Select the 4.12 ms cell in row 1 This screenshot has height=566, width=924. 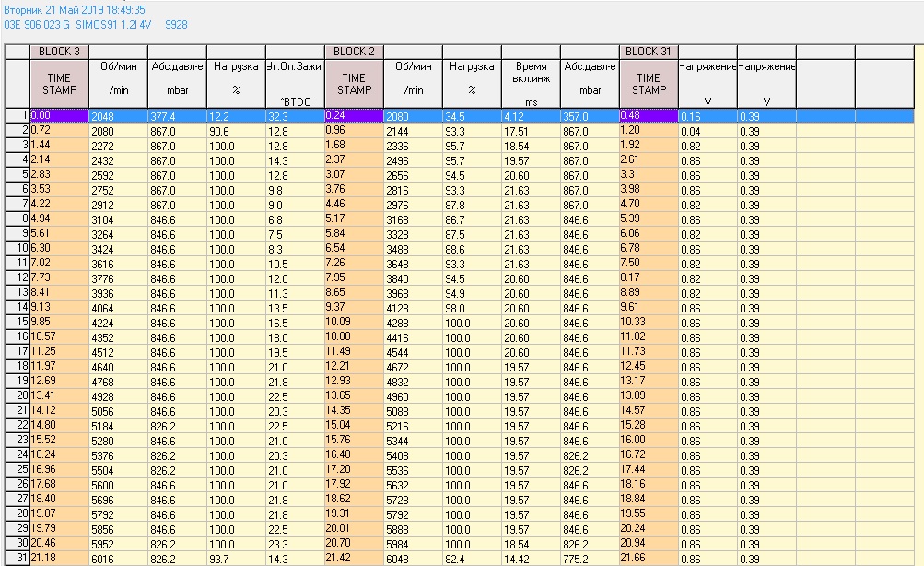[x=531, y=116]
